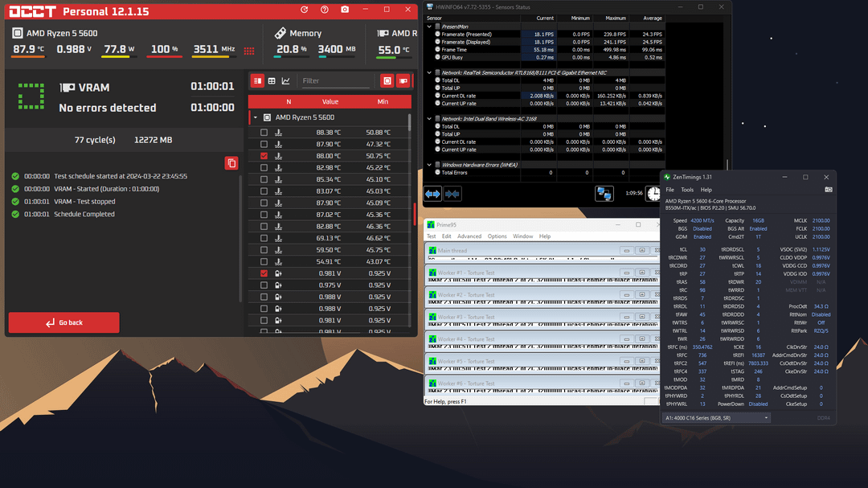
Task: Switch OCCT monitoring to graph view icon
Action: pyautogui.click(x=285, y=81)
